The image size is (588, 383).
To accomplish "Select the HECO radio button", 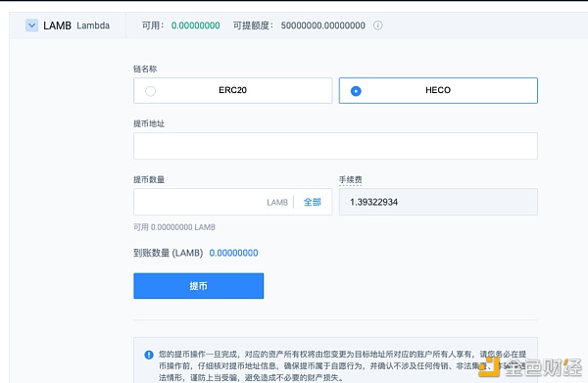I will 356,91.
